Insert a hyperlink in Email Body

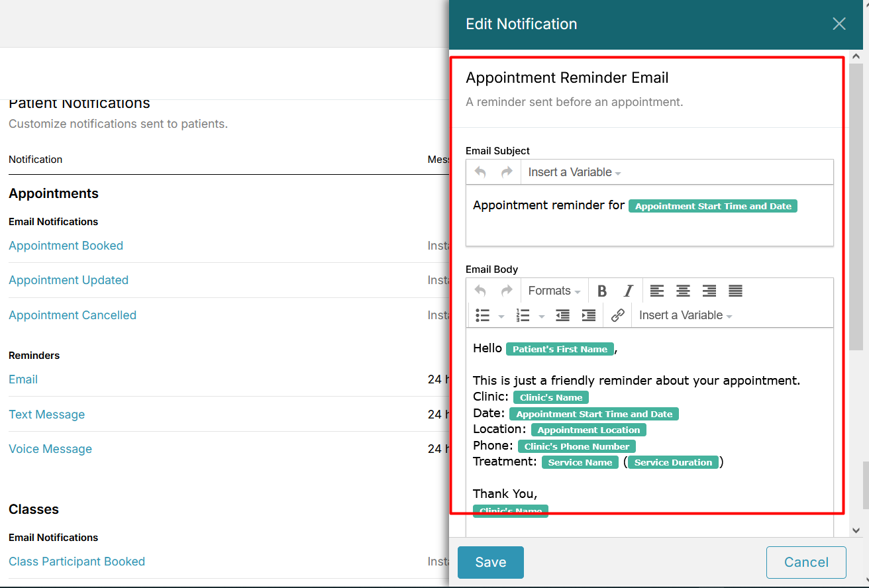pos(617,315)
